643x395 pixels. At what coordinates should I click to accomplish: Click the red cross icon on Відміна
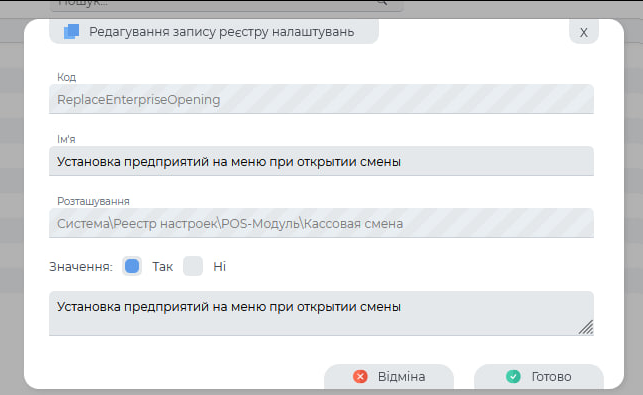pyautogui.click(x=360, y=377)
